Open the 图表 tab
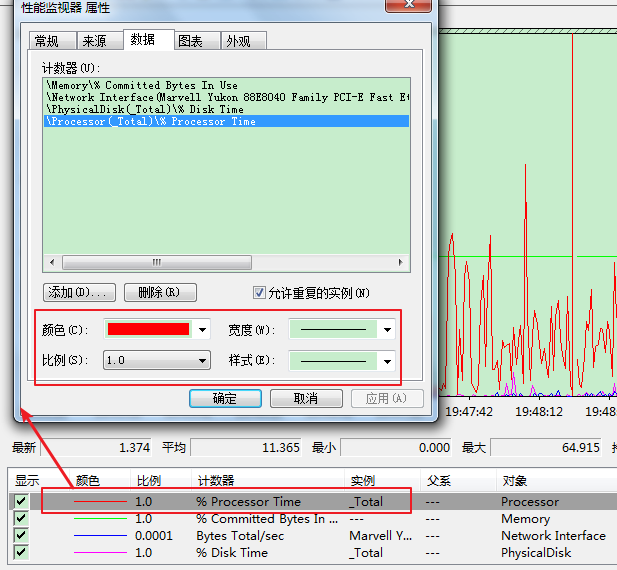617x570 pixels. click(x=197, y=41)
